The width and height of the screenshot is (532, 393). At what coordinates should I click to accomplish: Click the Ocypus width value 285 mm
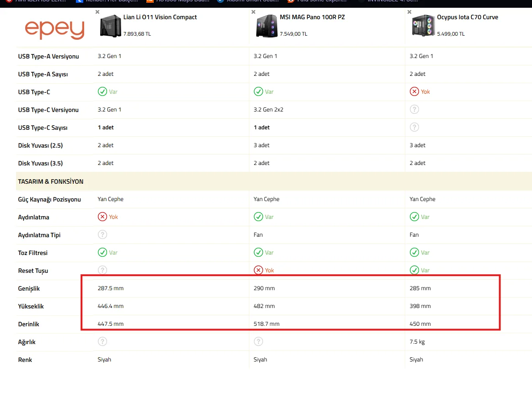coord(420,288)
